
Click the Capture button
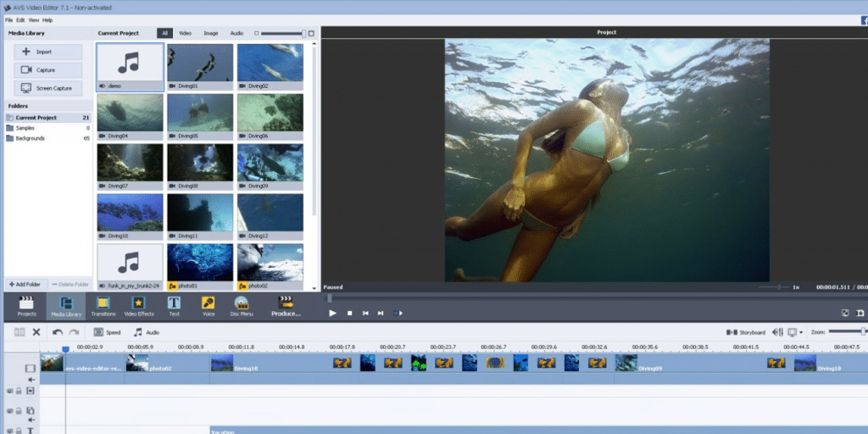(48, 70)
